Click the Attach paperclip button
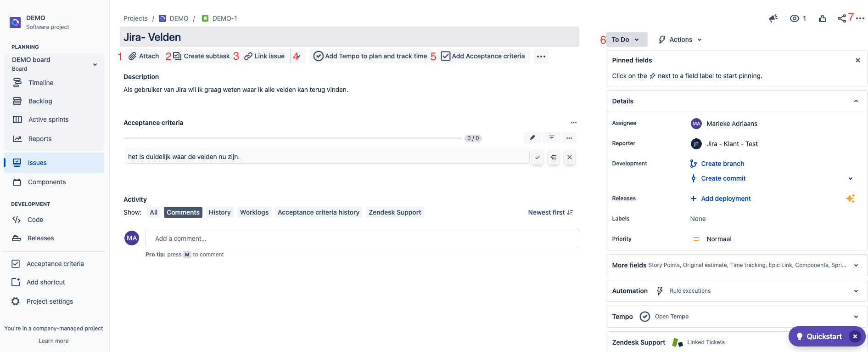 144,56
